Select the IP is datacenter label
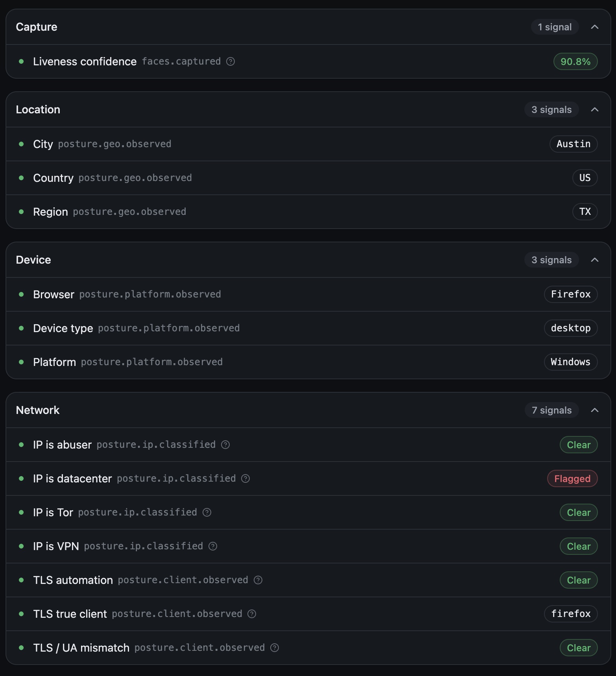The image size is (616, 676). (x=72, y=478)
